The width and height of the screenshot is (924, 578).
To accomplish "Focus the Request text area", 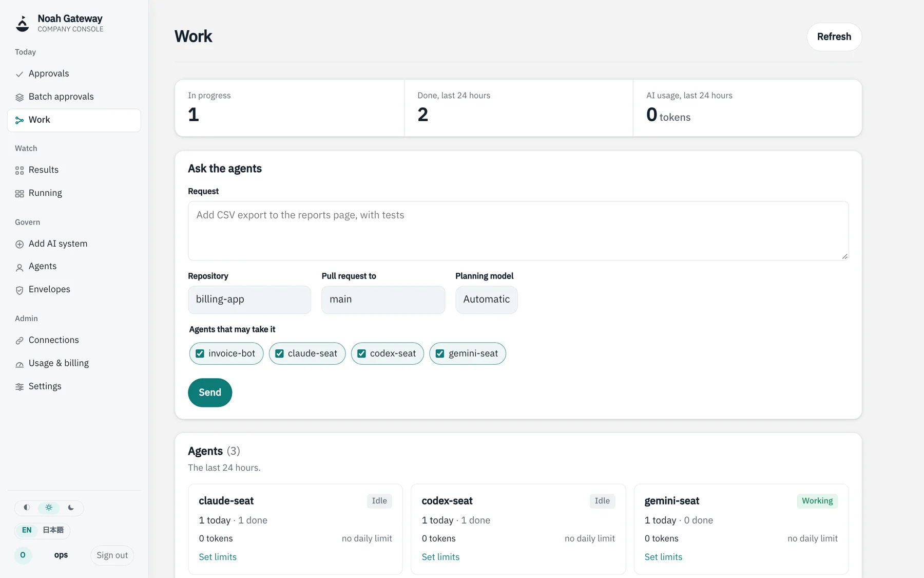I will click(x=518, y=231).
